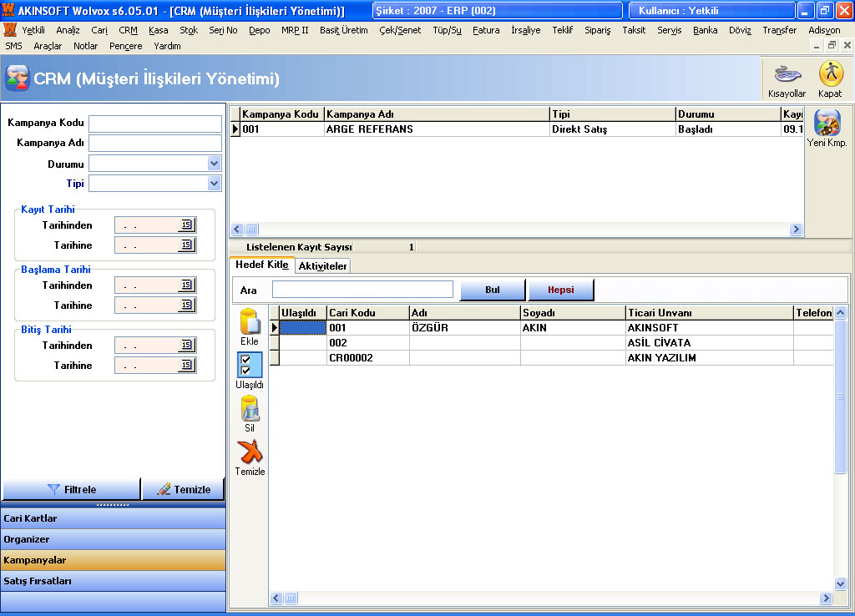
Task: Open the Analiz menu
Action: (68, 30)
